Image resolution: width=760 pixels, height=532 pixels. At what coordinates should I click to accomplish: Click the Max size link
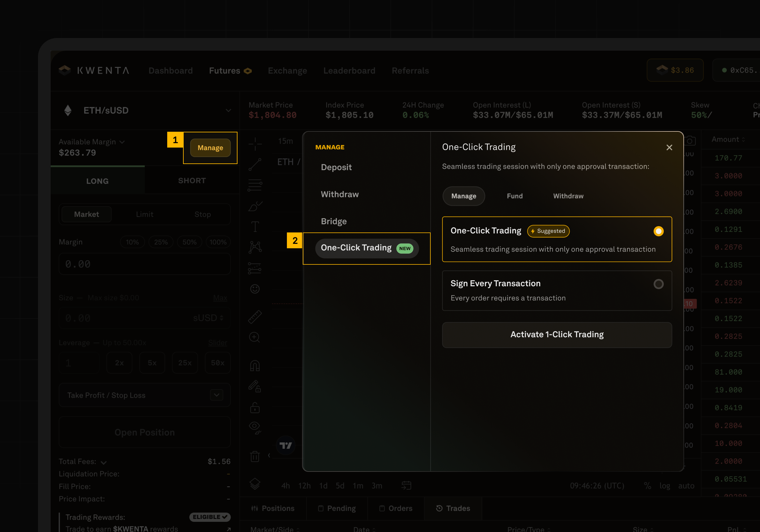coord(220,298)
